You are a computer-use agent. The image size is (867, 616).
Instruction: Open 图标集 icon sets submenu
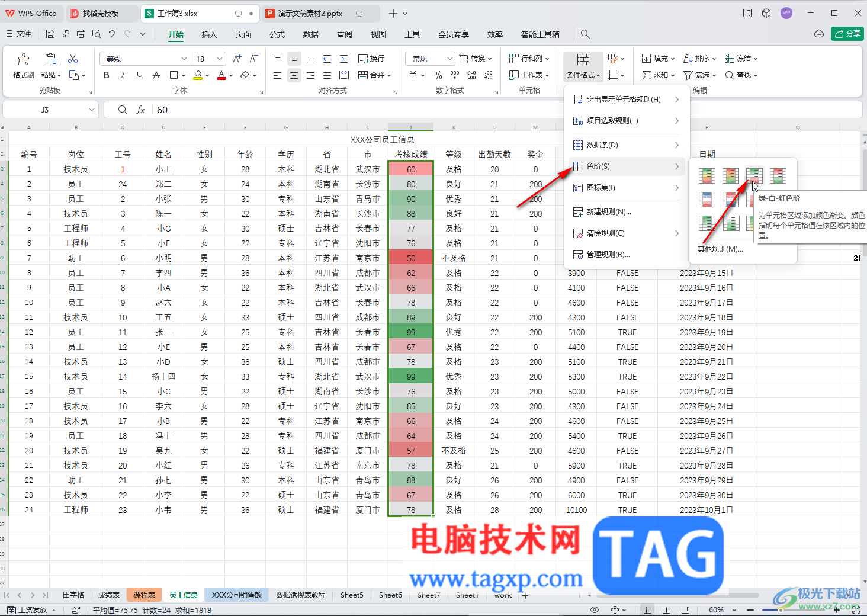click(x=627, y=188)
